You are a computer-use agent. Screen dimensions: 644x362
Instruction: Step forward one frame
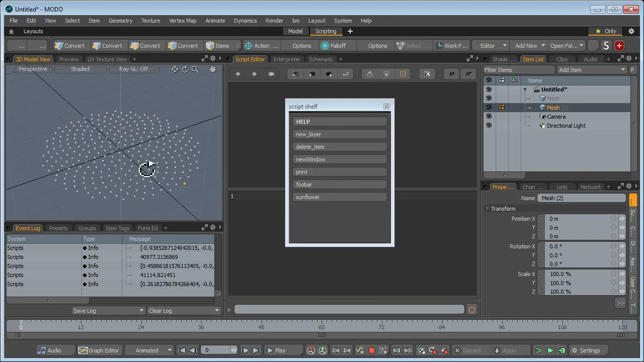(245, 350)
